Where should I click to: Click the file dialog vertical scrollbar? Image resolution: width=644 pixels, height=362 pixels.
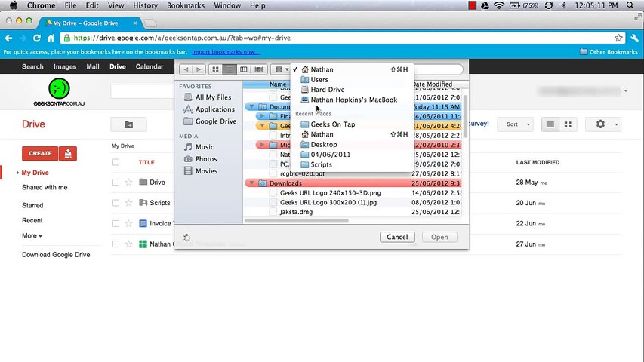tap(465, 115)
